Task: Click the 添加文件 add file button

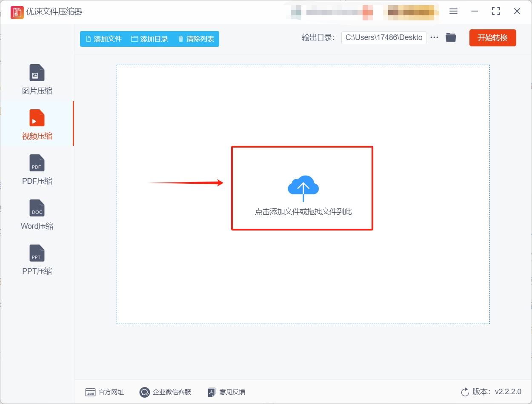Action: [103, 39]
